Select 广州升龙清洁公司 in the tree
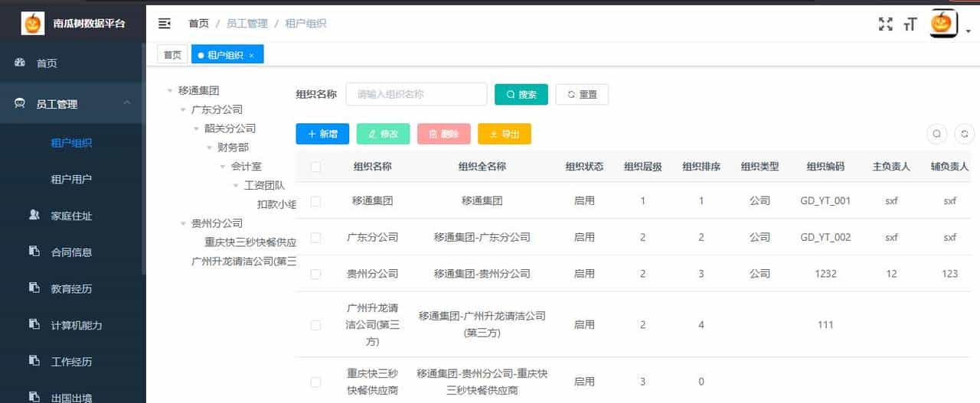This screenshot has height=403, width=980. pos(243,262)
